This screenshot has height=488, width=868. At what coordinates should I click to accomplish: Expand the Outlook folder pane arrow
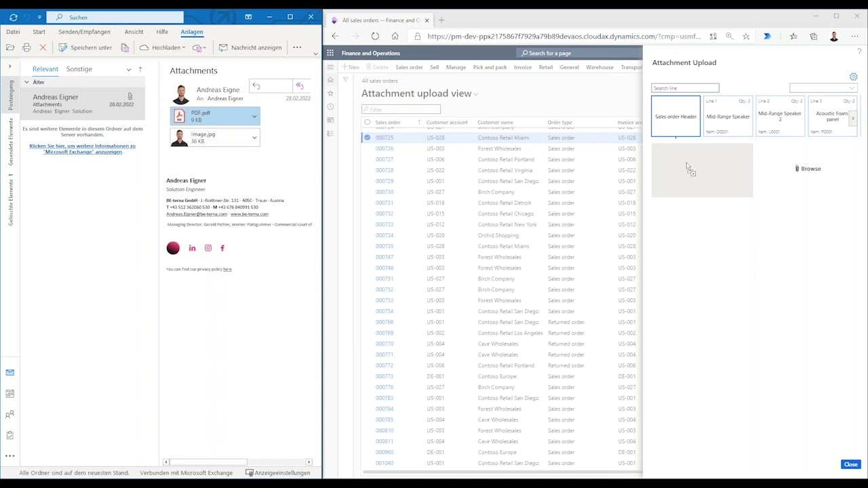[x=9, y=66]
